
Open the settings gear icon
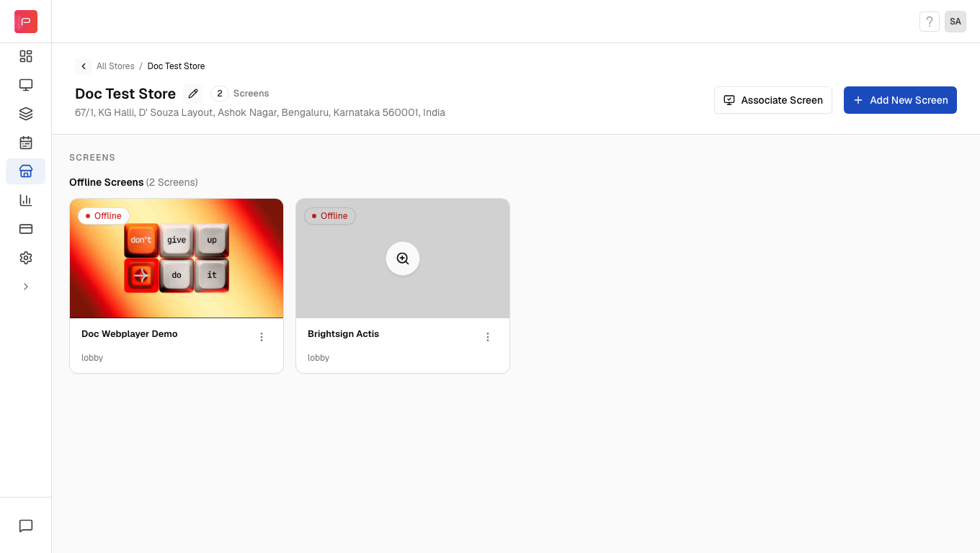(26, 258)
